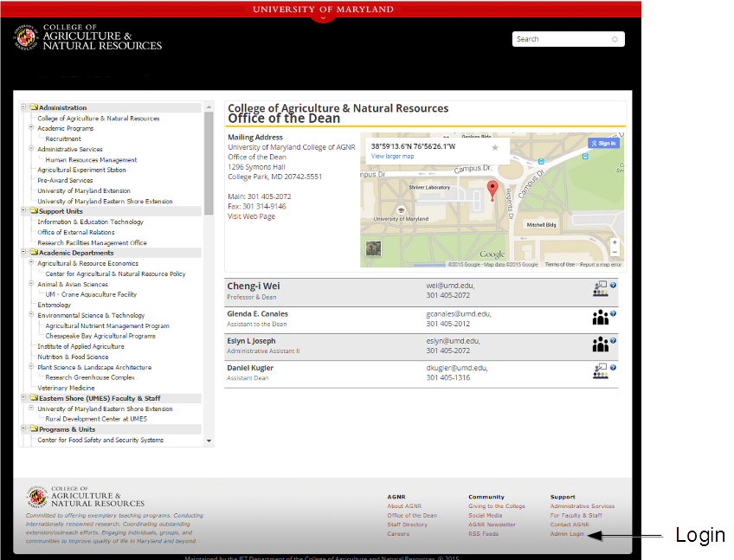The height and width of the screenshot is (560, 734).
Task: Collapse the Academic Departments tree section
Action: click(x=23, y=252)
